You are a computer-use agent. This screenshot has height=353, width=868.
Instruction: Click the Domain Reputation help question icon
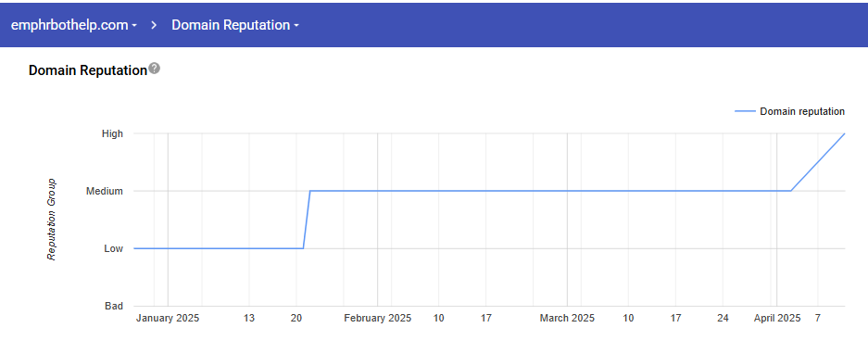click(155, 69)
